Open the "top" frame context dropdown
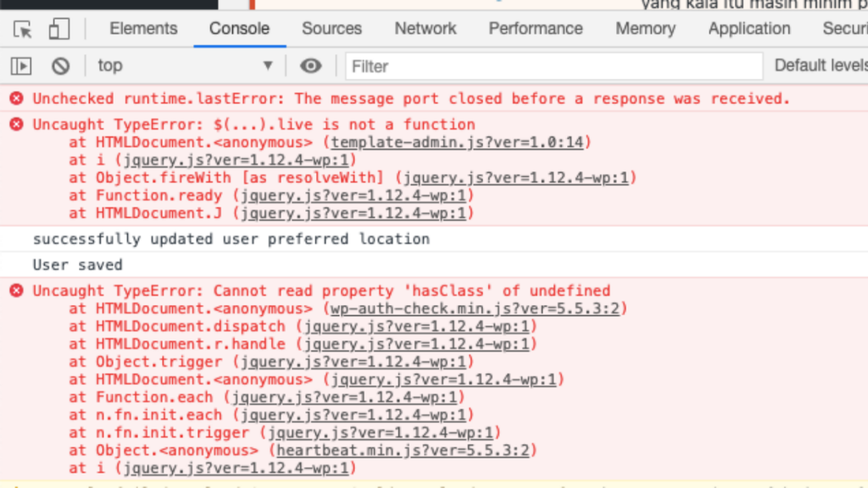 click(x=185, y=65)
